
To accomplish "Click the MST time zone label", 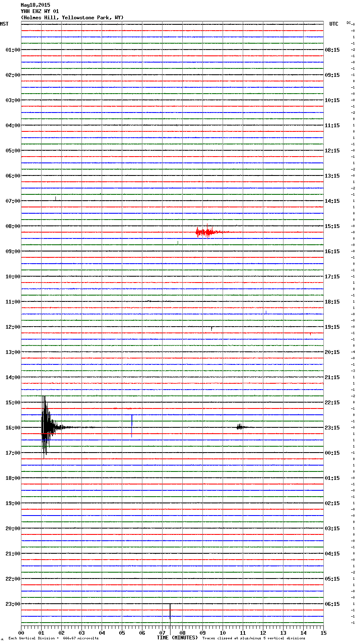I will [4, 24].
